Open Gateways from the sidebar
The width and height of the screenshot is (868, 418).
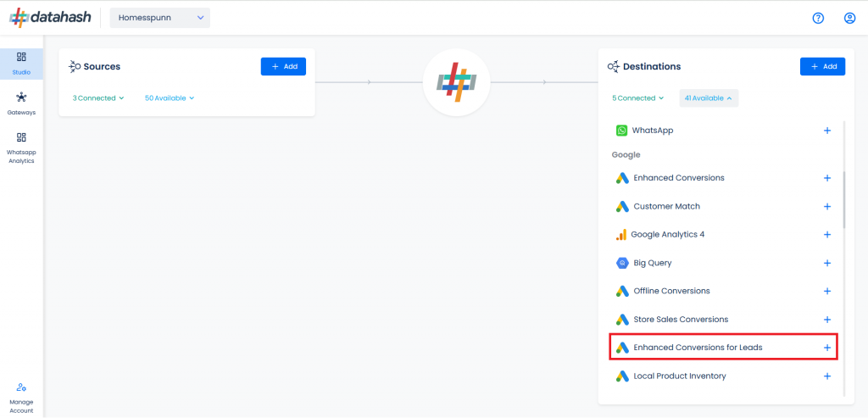[21, 103]
